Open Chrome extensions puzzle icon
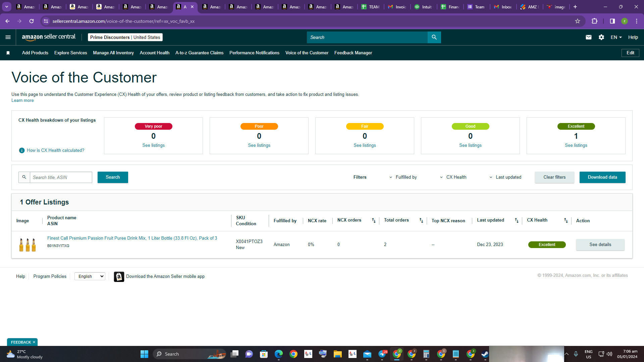Image resolution: width=644 pixels, height=362 pixels. 594,21
